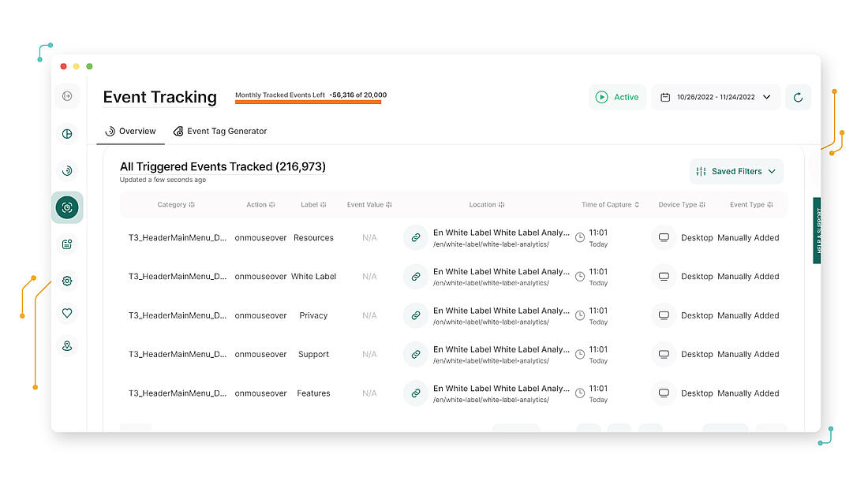Image resolution: width=868 pixels, height=488 pixels.
Task: Click filter icon beside Category column header
Action: tap(192, 205)
